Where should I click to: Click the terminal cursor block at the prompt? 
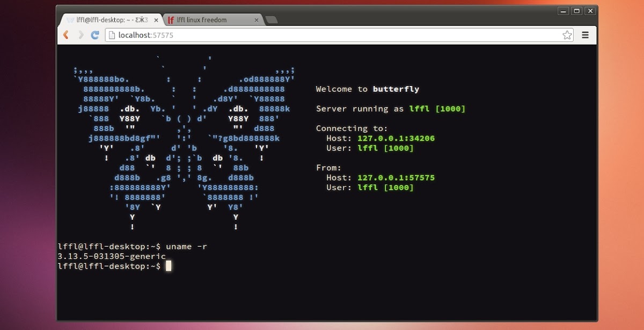pos(169,266)
